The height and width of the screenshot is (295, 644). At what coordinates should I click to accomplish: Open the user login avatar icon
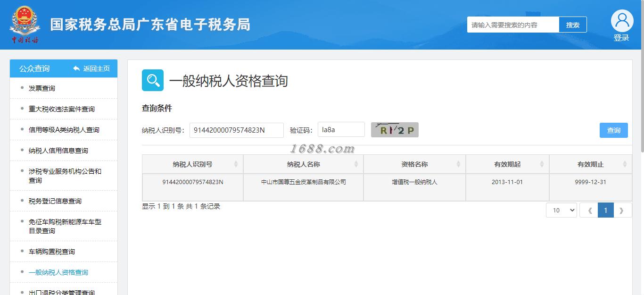pos(622,20)
